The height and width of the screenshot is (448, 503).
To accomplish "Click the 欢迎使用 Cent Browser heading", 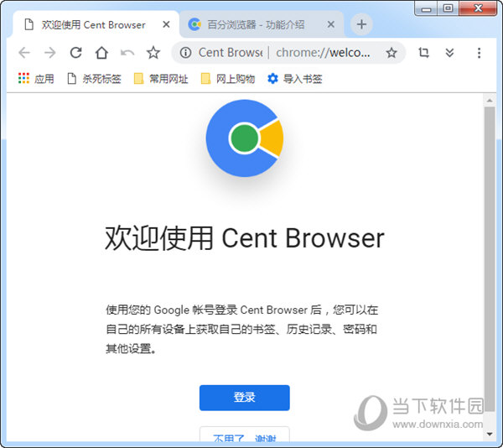I will pyautogui.click(x=245, y=238).
